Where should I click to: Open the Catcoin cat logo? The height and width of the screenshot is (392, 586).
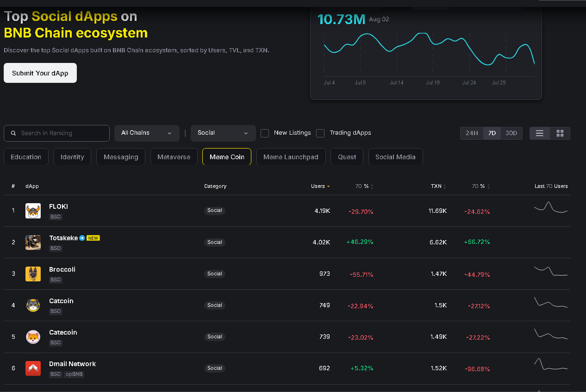click(x=33, y=305)
